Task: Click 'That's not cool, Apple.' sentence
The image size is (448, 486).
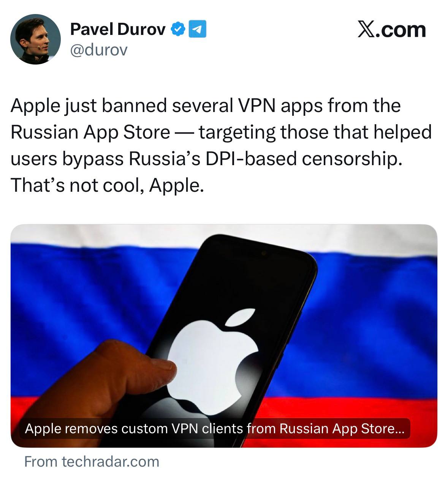Action: (x=107, y=185)
